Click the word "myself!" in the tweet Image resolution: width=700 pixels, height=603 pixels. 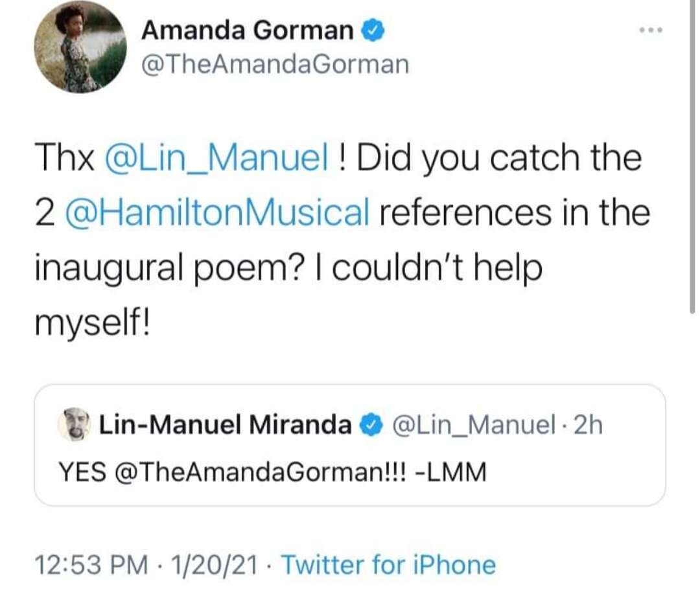(91, 320)
